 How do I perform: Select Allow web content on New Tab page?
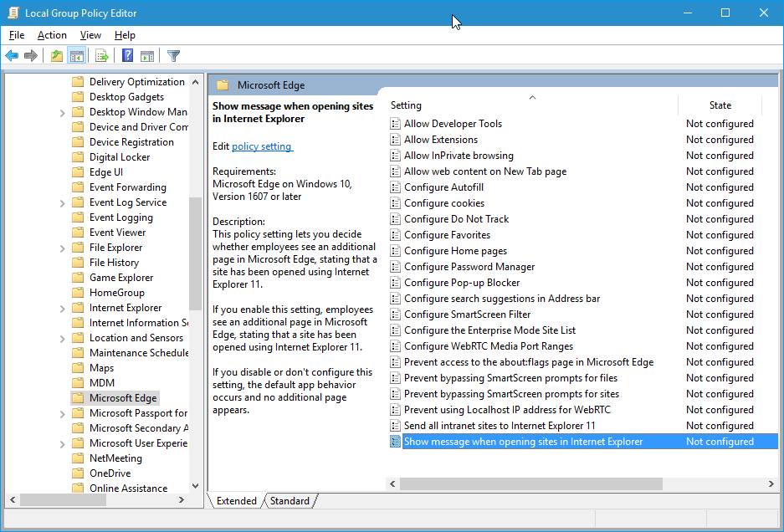485,171
